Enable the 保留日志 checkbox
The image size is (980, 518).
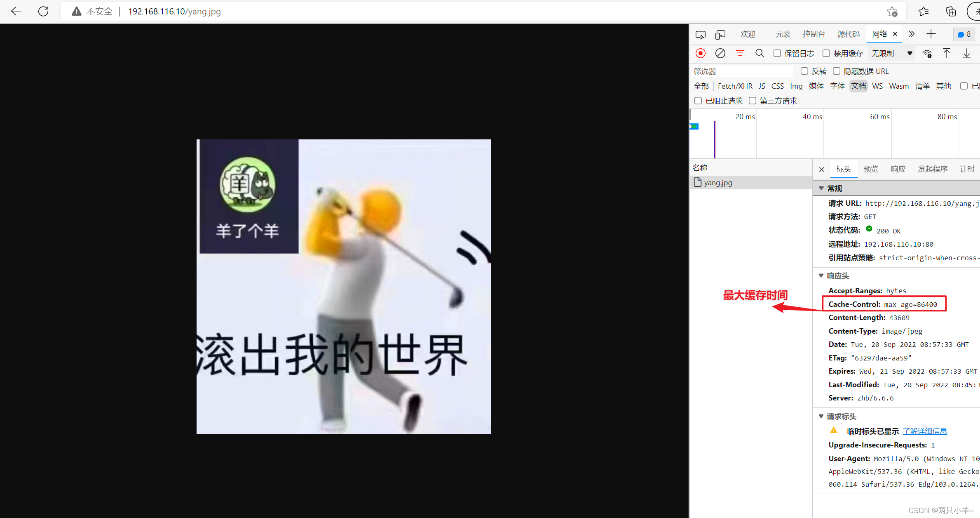click(x=777, y=53)
